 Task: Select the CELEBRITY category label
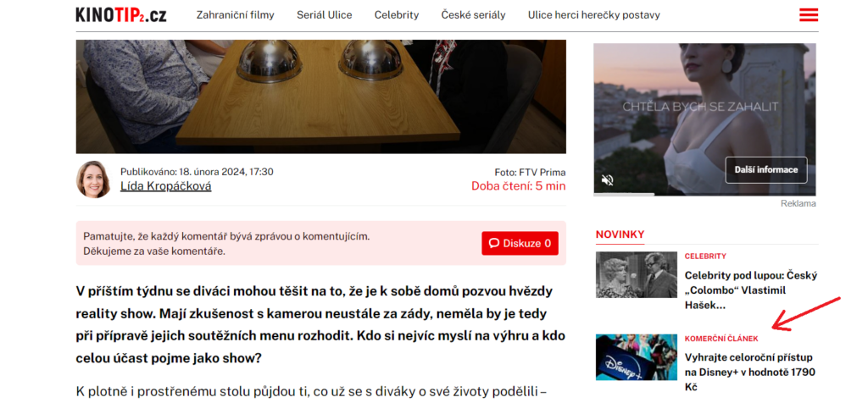coord(705,257)
